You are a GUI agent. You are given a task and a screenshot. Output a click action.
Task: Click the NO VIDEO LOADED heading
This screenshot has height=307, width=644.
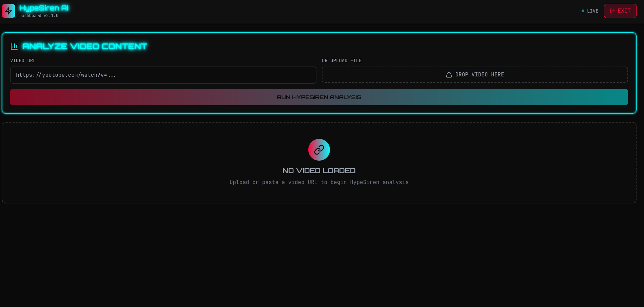319,170
